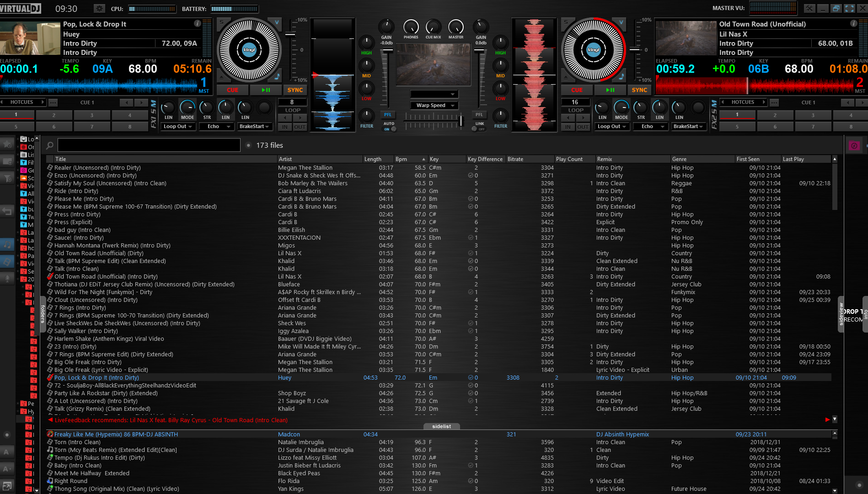Image resolution: width=868 pixels, height=494 pixels.
Task: Open the sidelist tab
Action: pyautogui.click(x=441, y=426)
